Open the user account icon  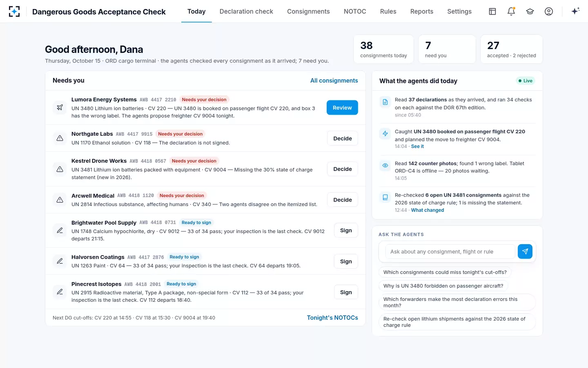[549, 11]
